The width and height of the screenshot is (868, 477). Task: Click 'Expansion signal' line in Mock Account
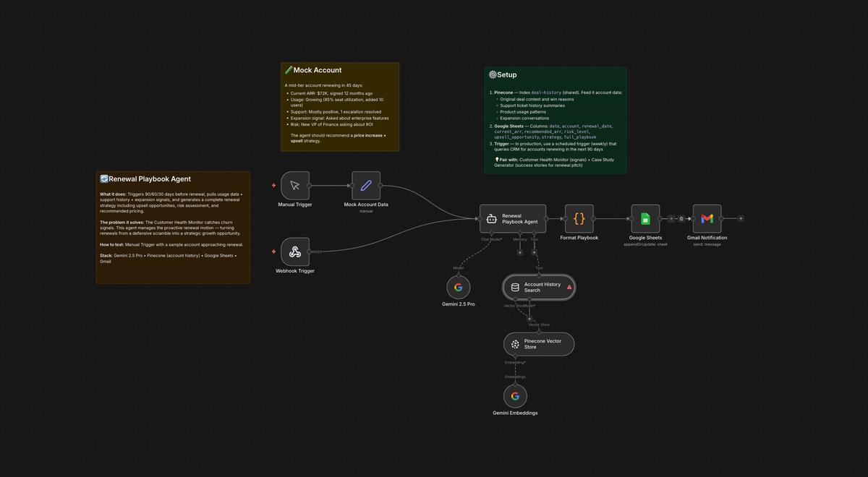point(339,118)
